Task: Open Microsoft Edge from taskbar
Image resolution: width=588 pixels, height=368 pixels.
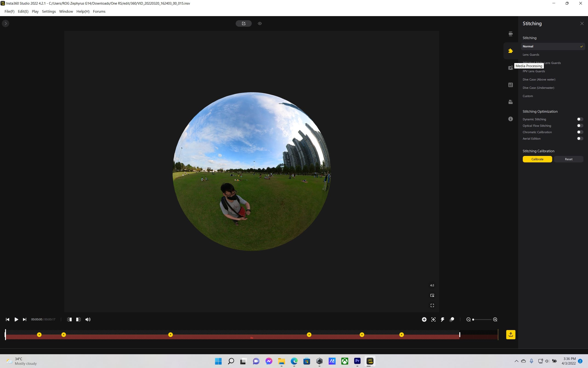Action: [x=294, y=361]
